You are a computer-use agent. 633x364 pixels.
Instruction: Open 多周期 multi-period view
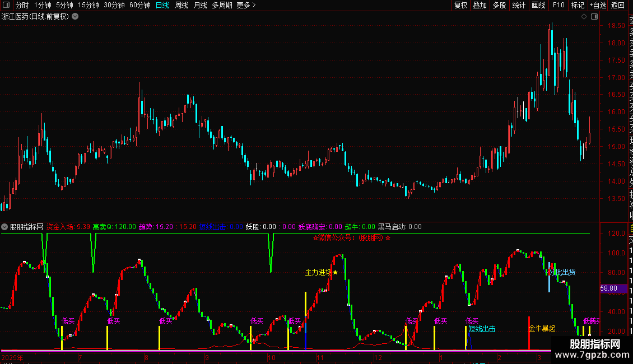pos(222,5)
